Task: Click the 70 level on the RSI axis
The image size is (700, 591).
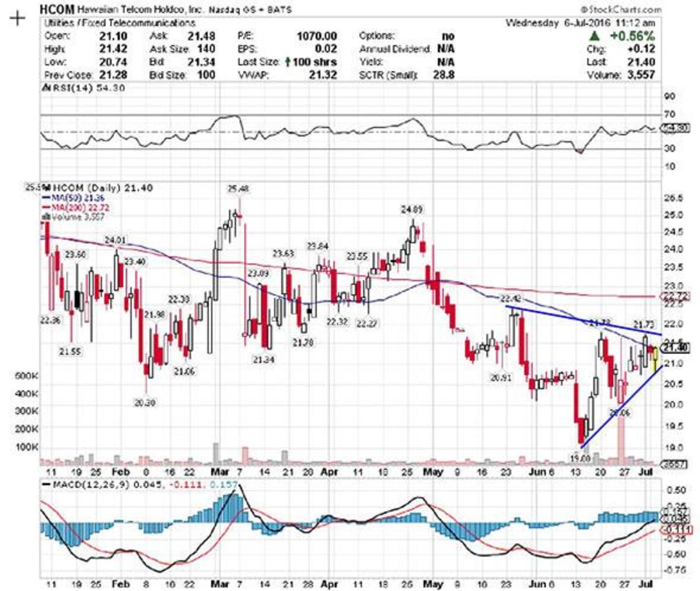Action: [669, 114]
